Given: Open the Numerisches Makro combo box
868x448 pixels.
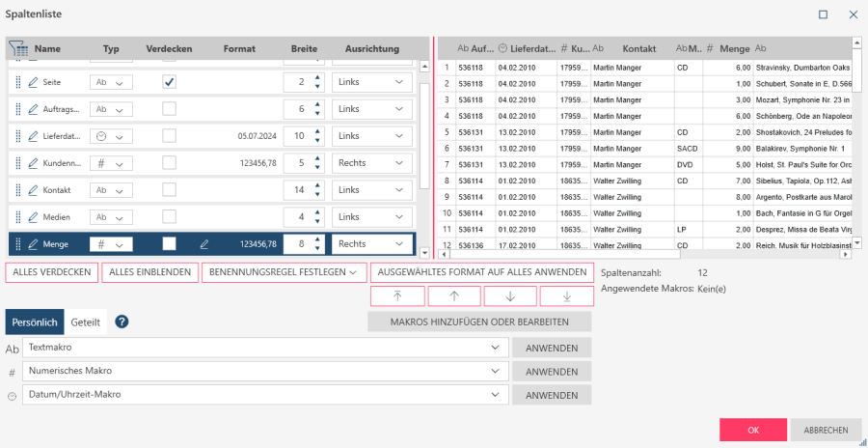Looking at the screenshot, I should pyautogui.click(x=265, y=371).
